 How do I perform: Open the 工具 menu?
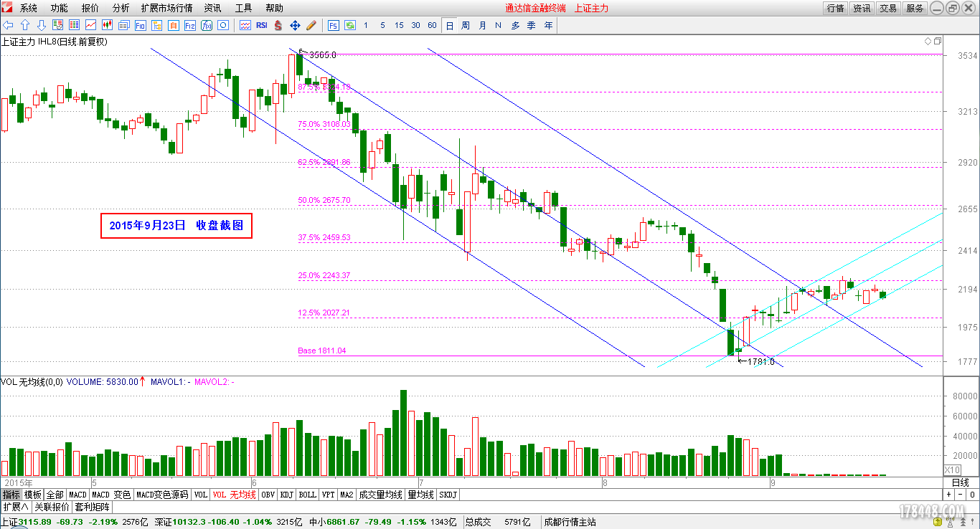[x=244, y=8]
